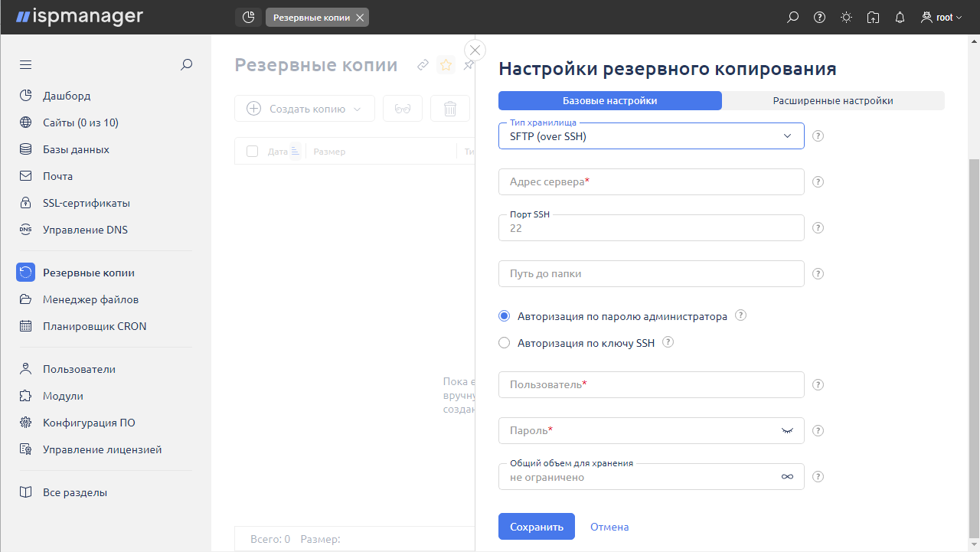Show password using the eye icon
Viewport: 980px width, 552px height.
click(786, 431)
